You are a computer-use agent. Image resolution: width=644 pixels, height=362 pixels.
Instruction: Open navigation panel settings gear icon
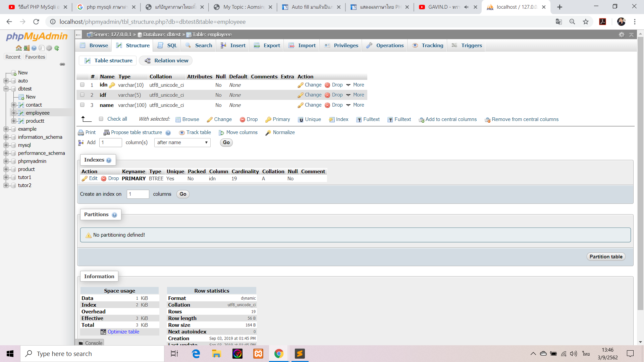pyautogui.click(x=49, y=48)
